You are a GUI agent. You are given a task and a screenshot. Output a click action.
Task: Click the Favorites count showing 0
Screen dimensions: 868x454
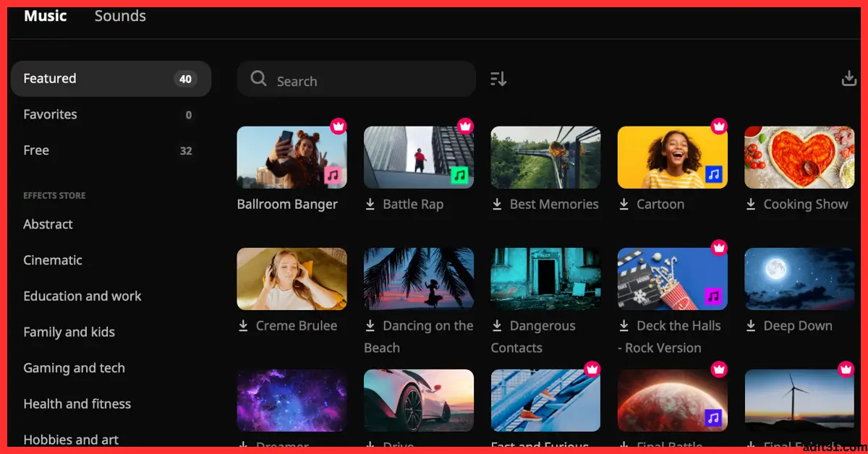189,115
